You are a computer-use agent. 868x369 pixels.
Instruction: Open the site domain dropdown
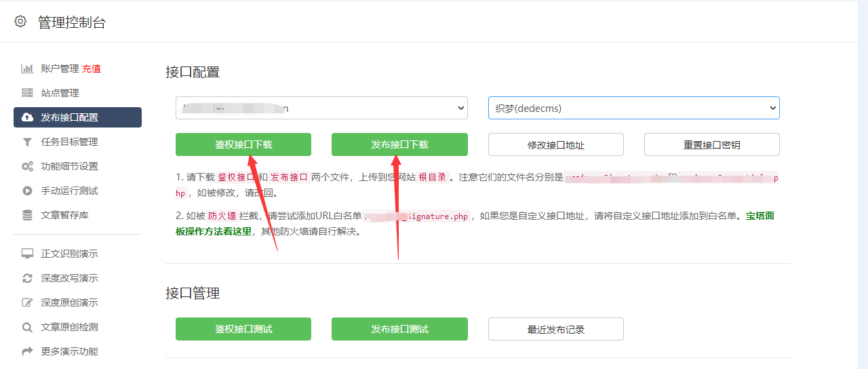(321, 108)
